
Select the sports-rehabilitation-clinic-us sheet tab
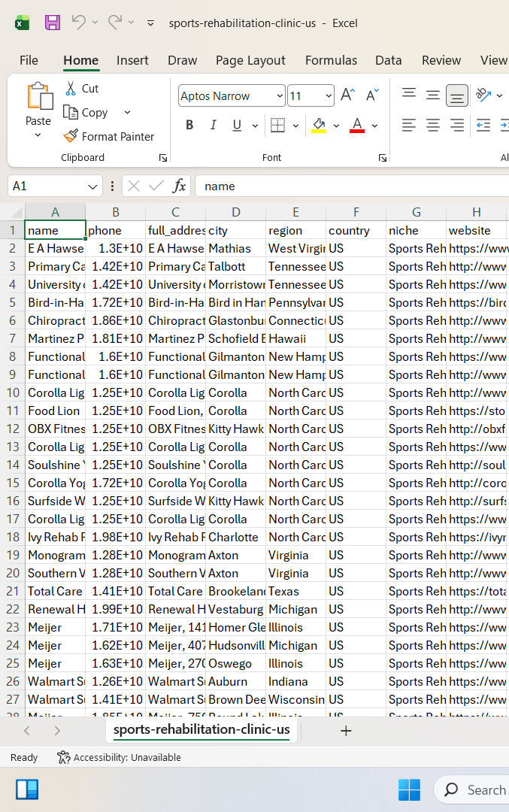point(201,729)
